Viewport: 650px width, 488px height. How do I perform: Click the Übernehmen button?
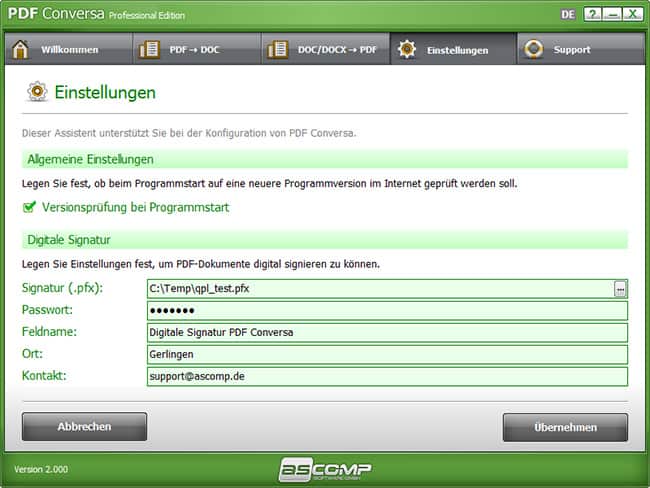point(565,427)
